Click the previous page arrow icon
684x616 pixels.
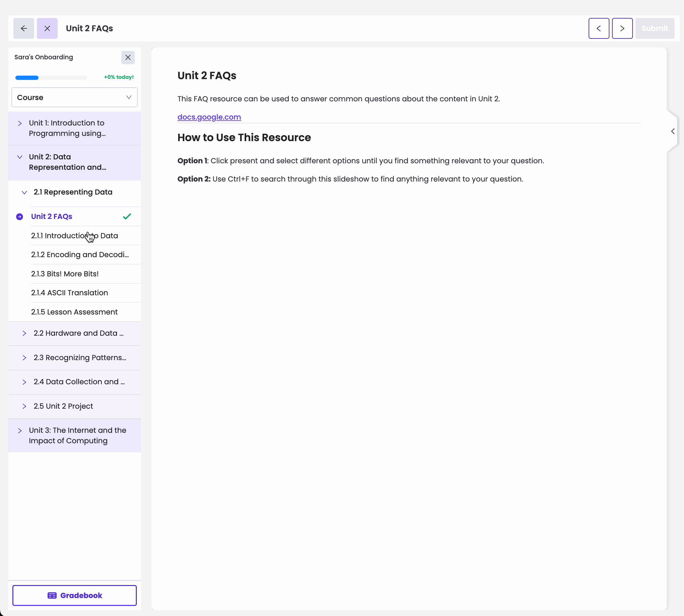tap(598, 28)
